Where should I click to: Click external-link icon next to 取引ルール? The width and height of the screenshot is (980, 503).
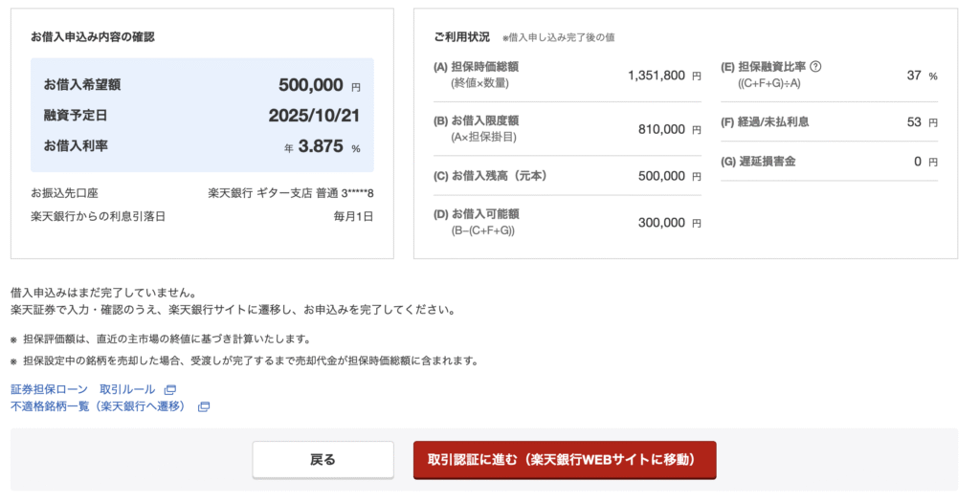click(170, 390)
